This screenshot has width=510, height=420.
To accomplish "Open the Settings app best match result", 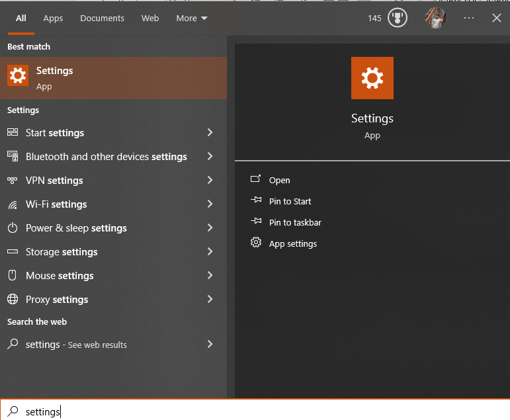I will [113, 78].
